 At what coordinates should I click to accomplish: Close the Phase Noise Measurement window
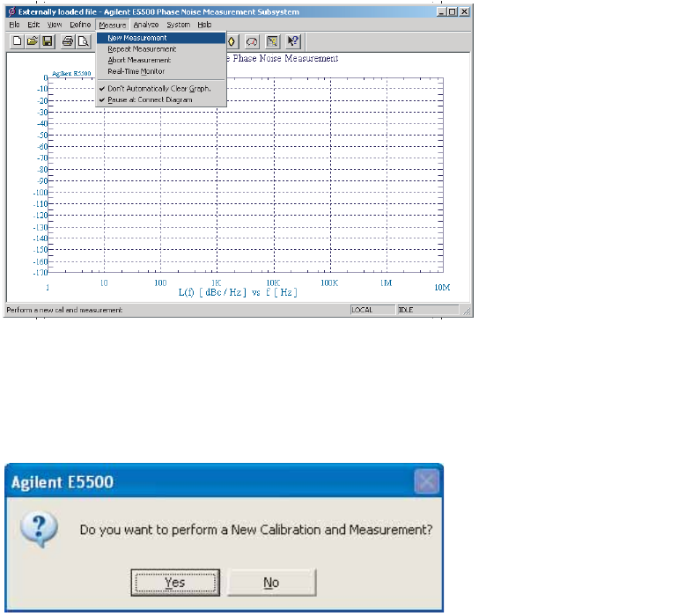click(x=464, y=11)
